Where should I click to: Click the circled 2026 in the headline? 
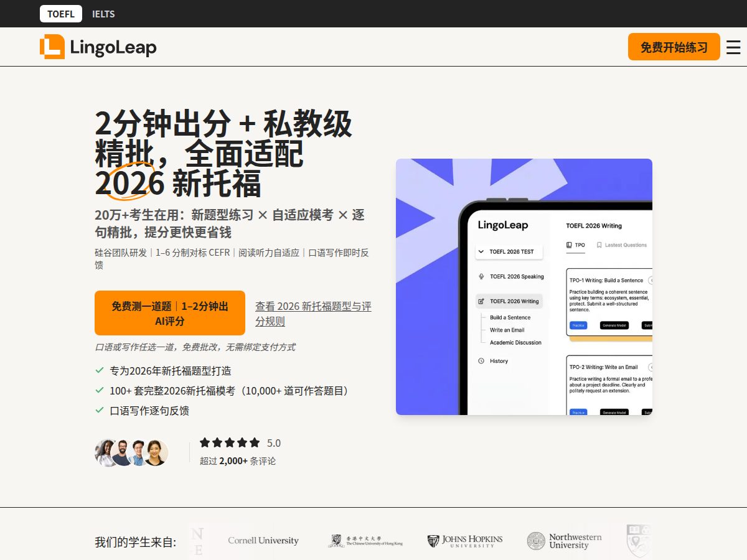point(129,183)
